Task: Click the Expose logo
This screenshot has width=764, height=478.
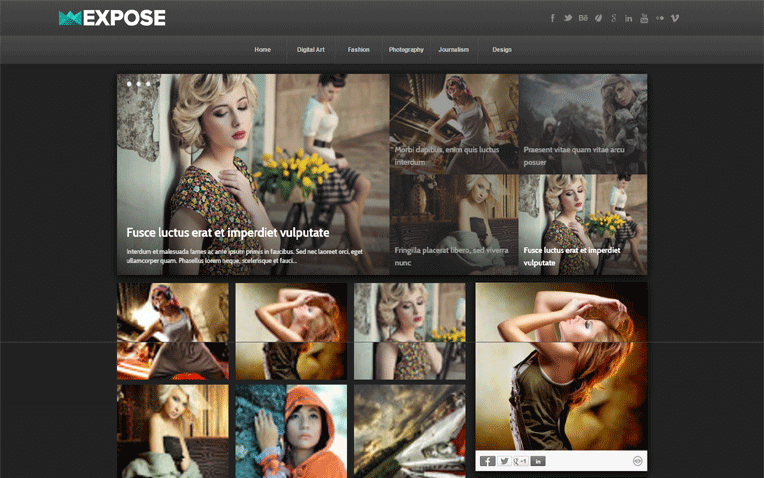Action: pos(112,18)
